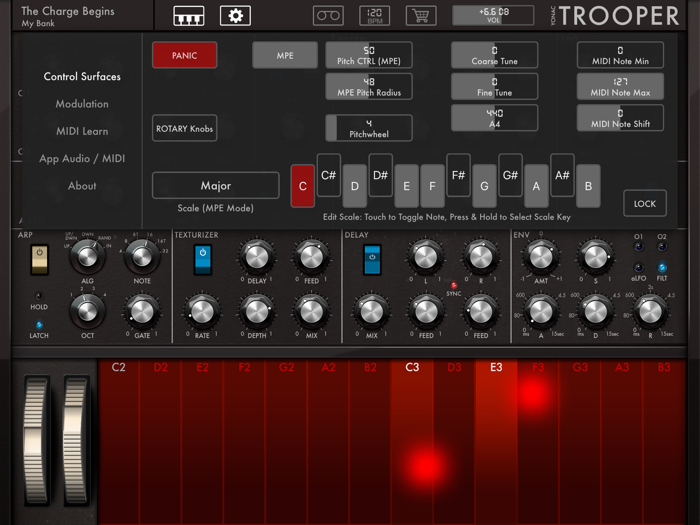Adjust the +6.6 dB volume slider
Viewport: 700px width, 525px height.
[493, 15]
